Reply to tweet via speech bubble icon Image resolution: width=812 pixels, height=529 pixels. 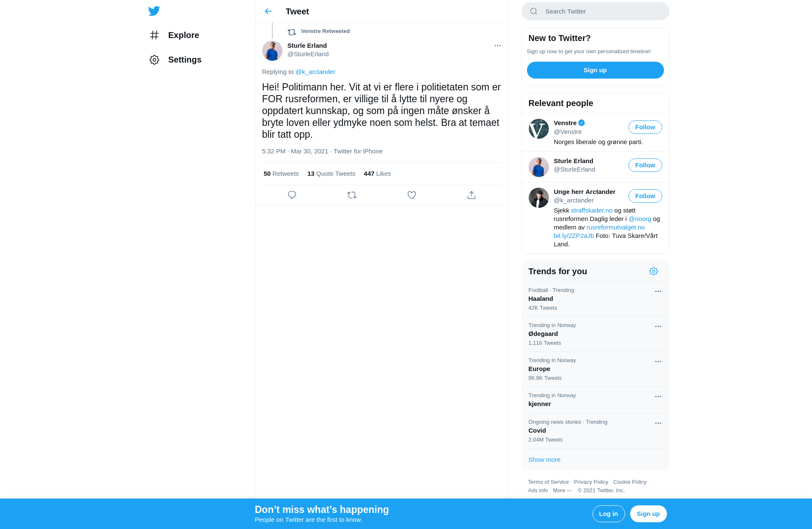tap(292, 195)
